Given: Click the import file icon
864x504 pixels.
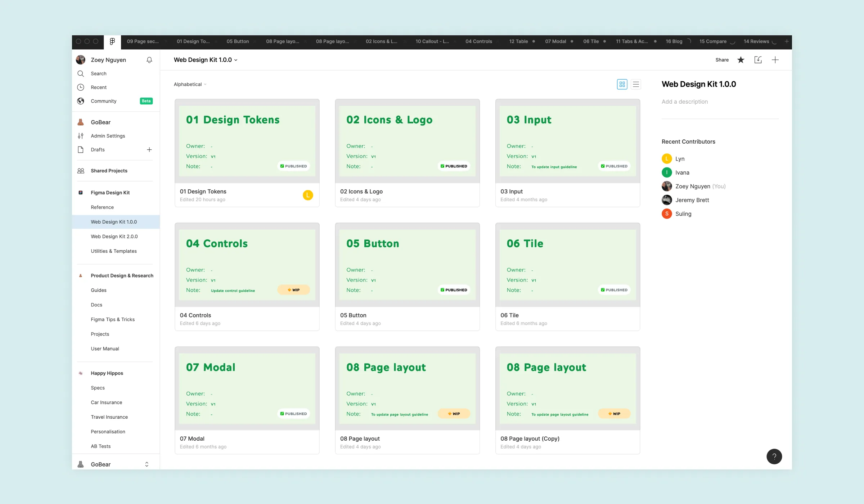Looking at the screenshot, I should point(758,60).
